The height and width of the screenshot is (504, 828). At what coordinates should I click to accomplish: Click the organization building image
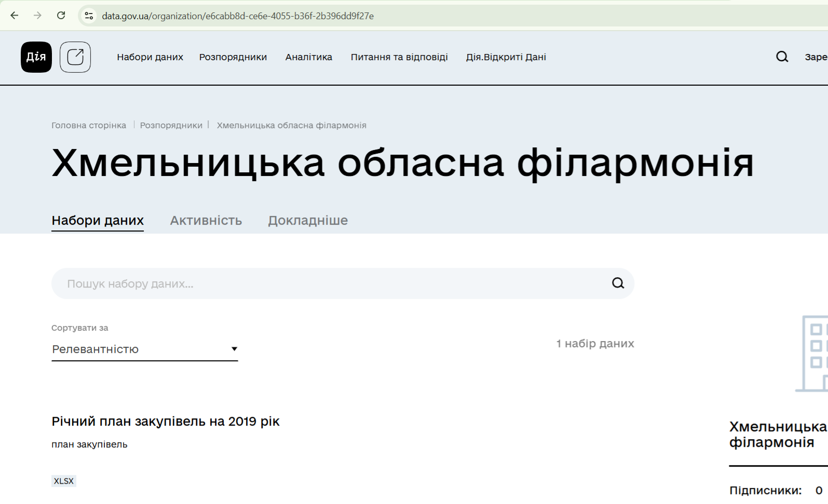tap(812, 353)
